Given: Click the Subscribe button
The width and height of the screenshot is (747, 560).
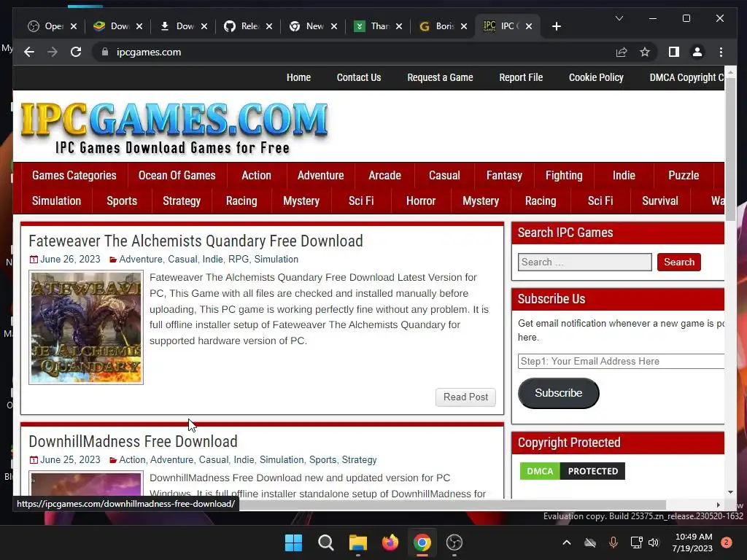Looking at the screenshot, I should [x=558, y=393].
